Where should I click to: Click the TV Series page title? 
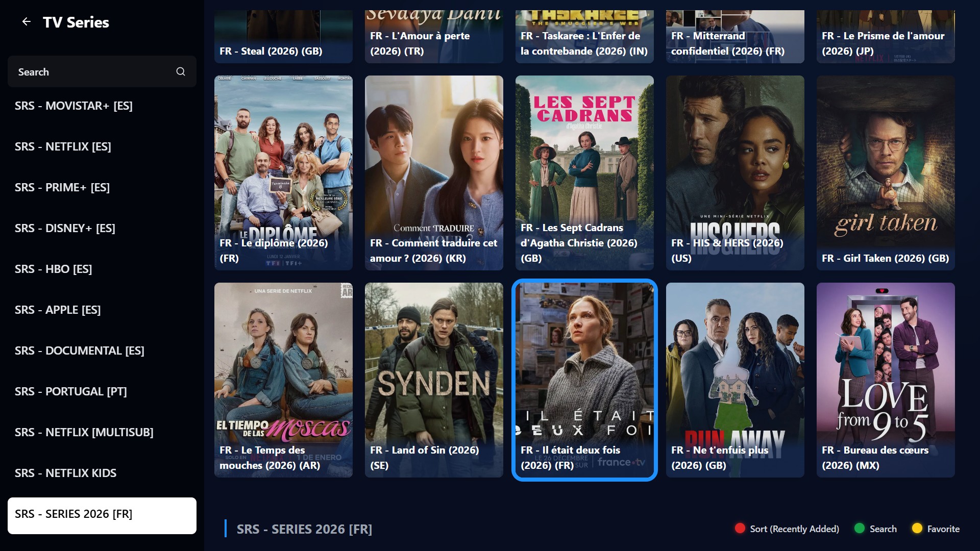tap(76, 22)
